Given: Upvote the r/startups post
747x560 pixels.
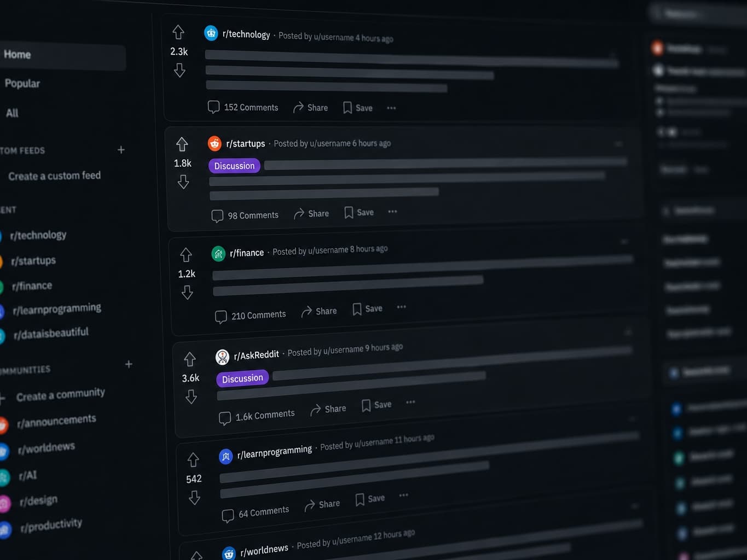Looking at the screenshot, I should (182, 144).
